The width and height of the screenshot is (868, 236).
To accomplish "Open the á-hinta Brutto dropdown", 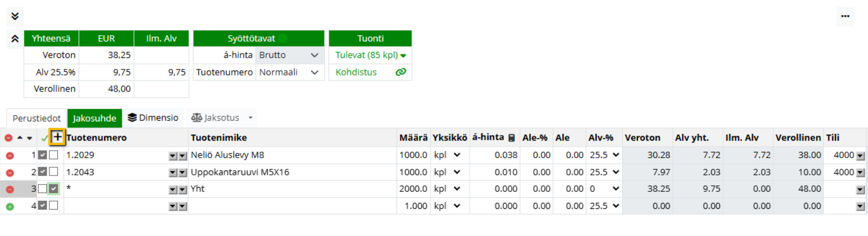I will [289, 55].
